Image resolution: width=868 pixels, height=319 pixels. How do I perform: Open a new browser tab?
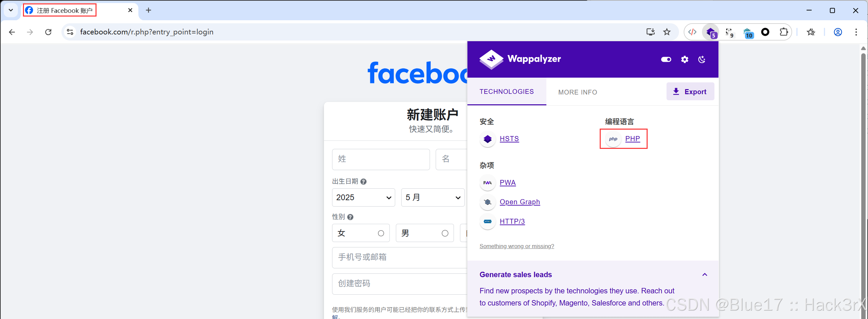point(148,10)
